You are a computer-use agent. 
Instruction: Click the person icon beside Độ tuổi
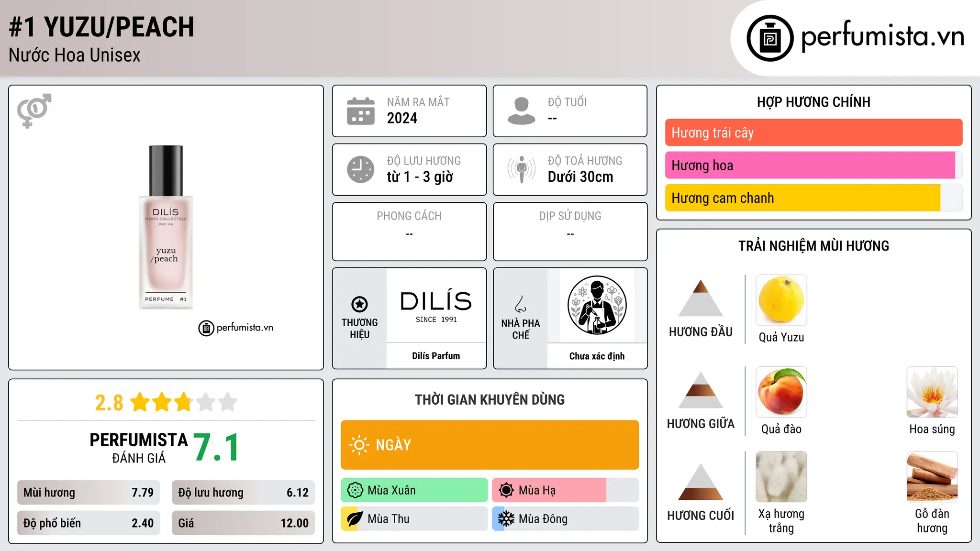[521, 111]
